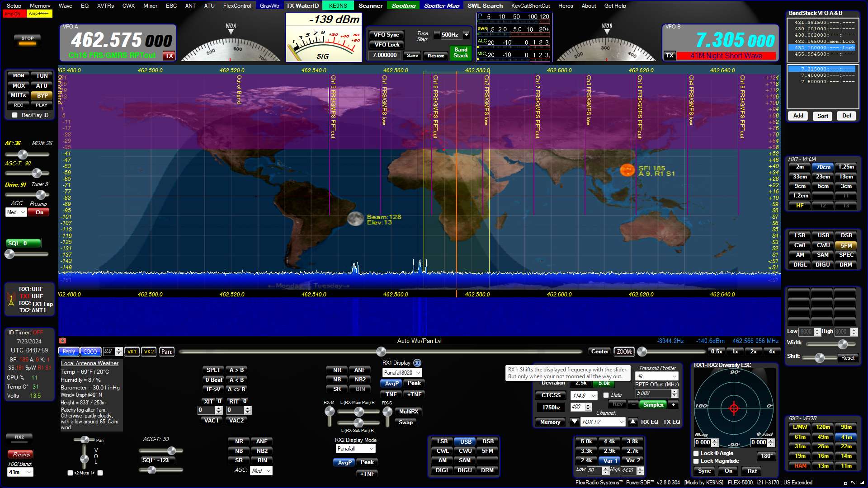Toggle the Rec/Play ID checkbox
868x488 pixels.
click(15, 115)
